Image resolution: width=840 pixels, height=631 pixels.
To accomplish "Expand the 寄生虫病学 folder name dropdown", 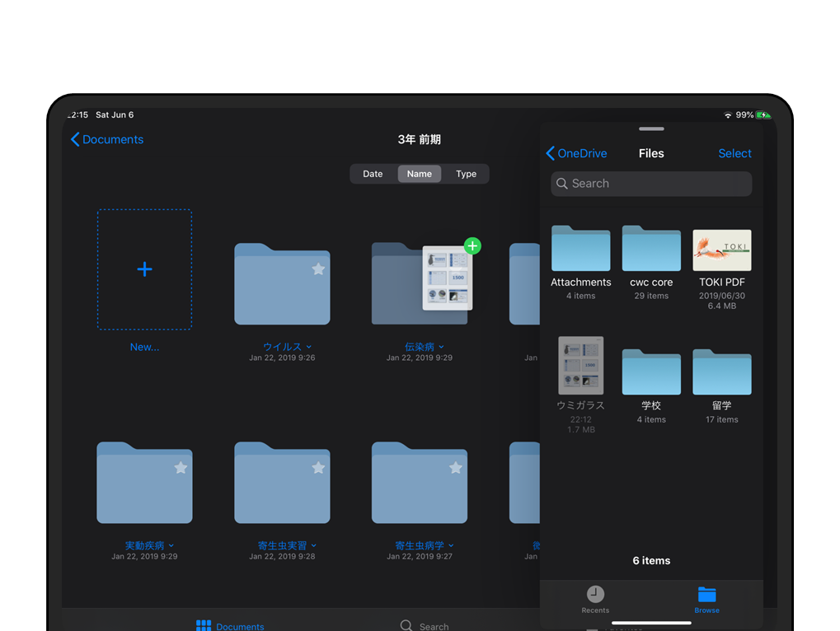I will click(x=451, y=546).
